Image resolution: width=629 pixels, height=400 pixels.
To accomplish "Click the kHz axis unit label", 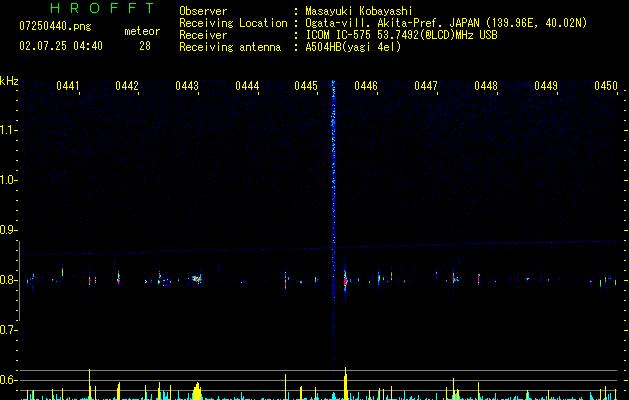I will point(9,81).
